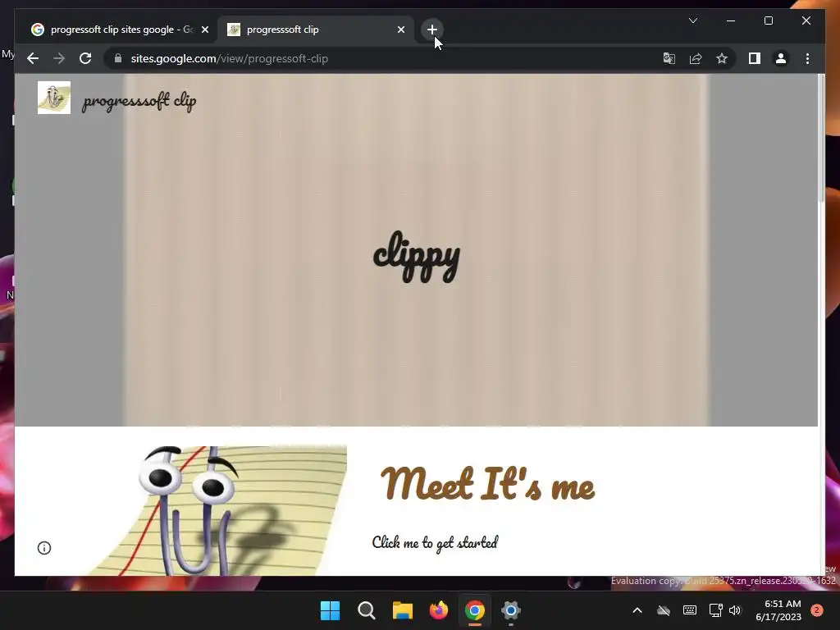The width and height of the screenshot is (840, 630).
Task: Click the volume speaker tray icon
Action: pyautogui.click(x=735, y=610)
